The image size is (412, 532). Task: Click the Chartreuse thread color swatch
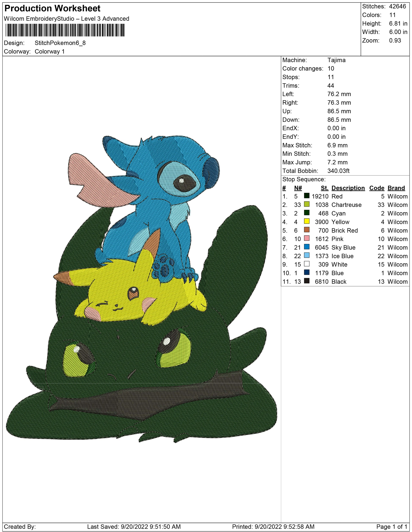307,204
